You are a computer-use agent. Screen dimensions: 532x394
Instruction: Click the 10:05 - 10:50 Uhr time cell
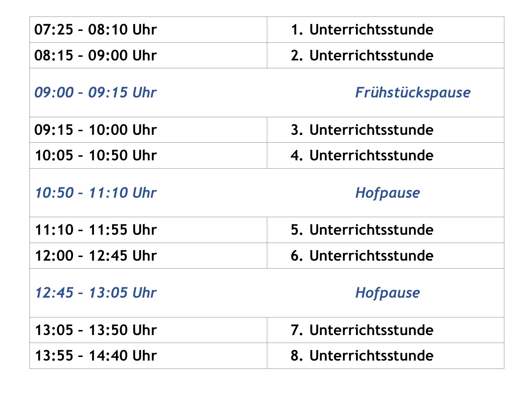click(x=96, y=155)
